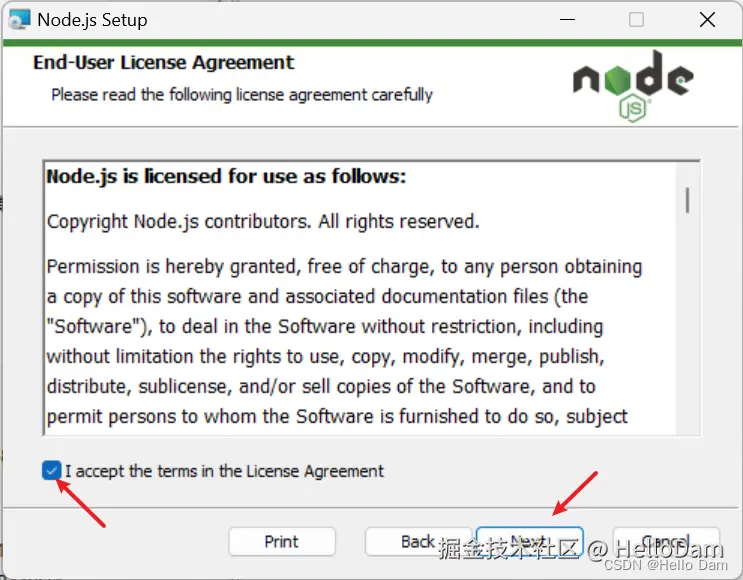
Task: Click the greyed-out maximize button
Action: tap(636, 20)
